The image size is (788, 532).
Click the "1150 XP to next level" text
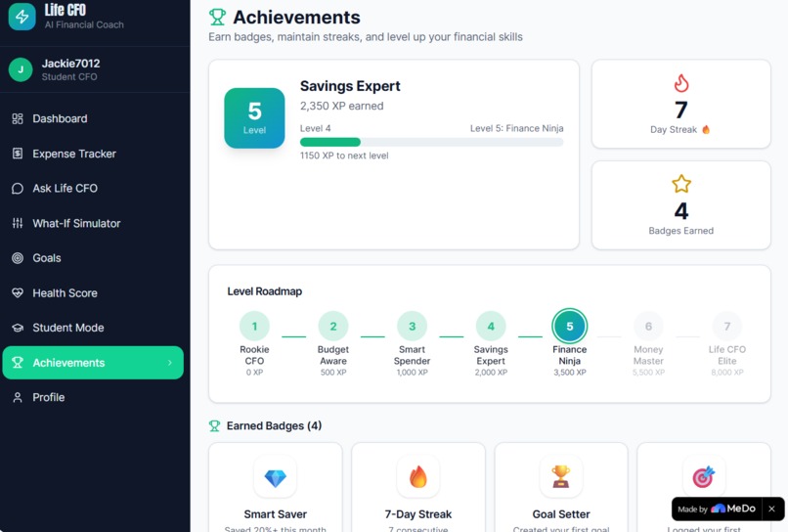344,155
